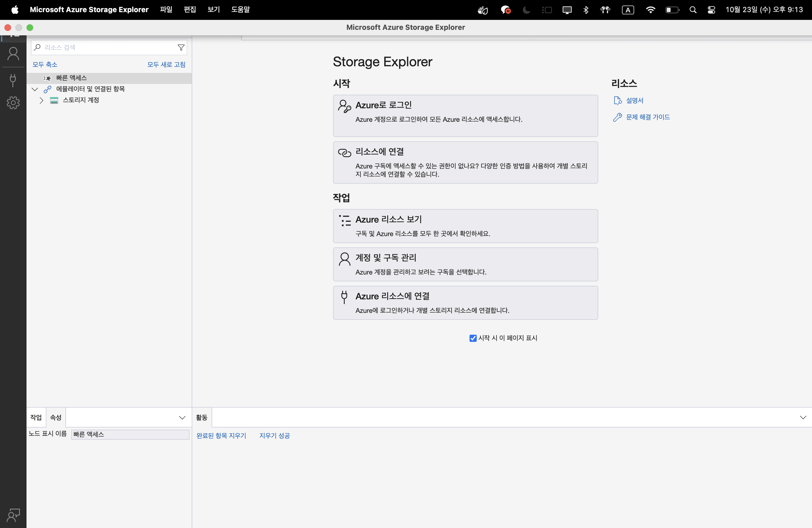The width and height of the screenshot is (812, 528).
Task: Click the 계정 및 구독 관리 card
Action: [465, 264]
